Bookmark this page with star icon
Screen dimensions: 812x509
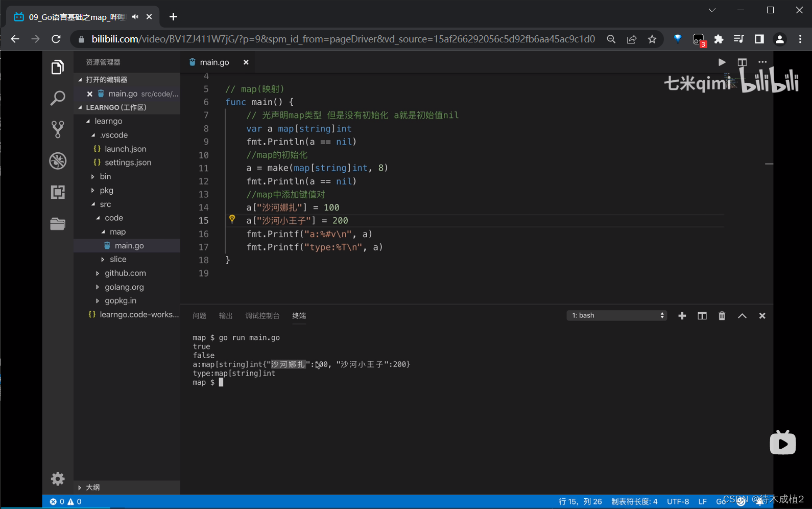point(652,39)
